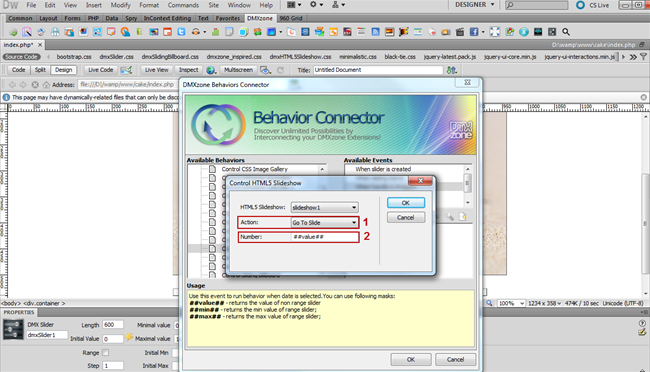The width and height of the screenshot is (650, 372).
Task: Switch to the 960 Grid insert tab
Action: 291,18
